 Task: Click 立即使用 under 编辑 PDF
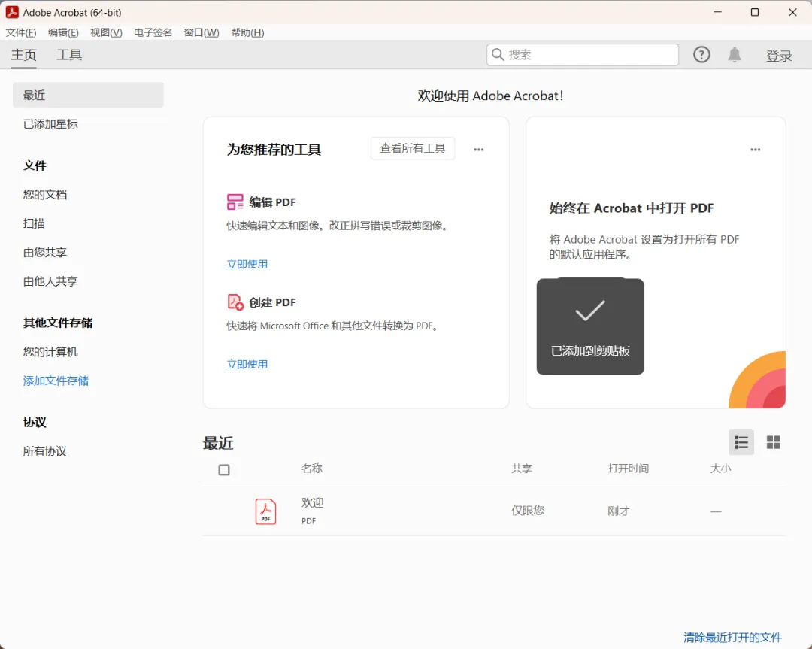click(247, 264)
